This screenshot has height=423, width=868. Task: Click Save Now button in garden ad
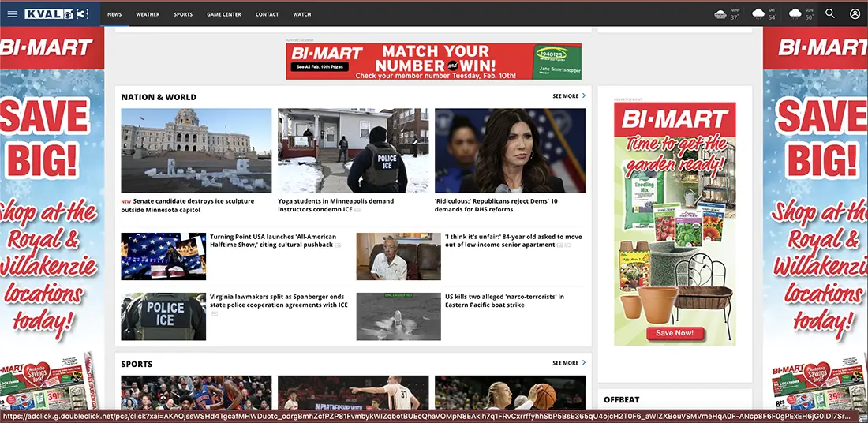coord(674,333)
